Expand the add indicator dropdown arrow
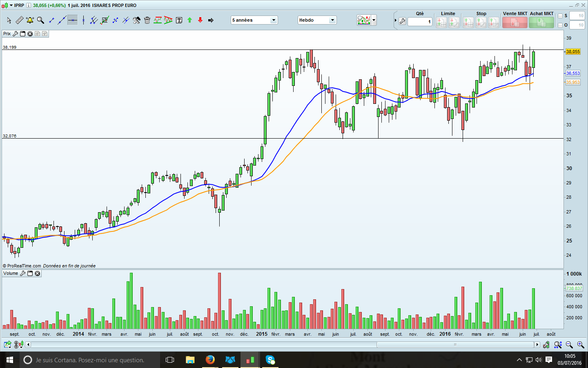The height and width of the screenshot is (368, 588). [374, 20]
